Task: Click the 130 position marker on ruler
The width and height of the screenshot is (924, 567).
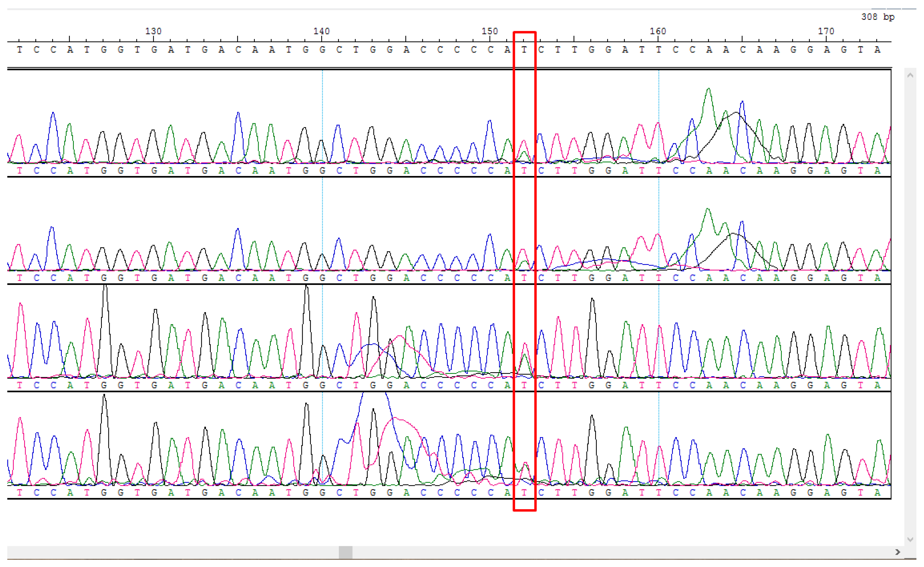Action: pyautogui.click(x=153, y=31)
